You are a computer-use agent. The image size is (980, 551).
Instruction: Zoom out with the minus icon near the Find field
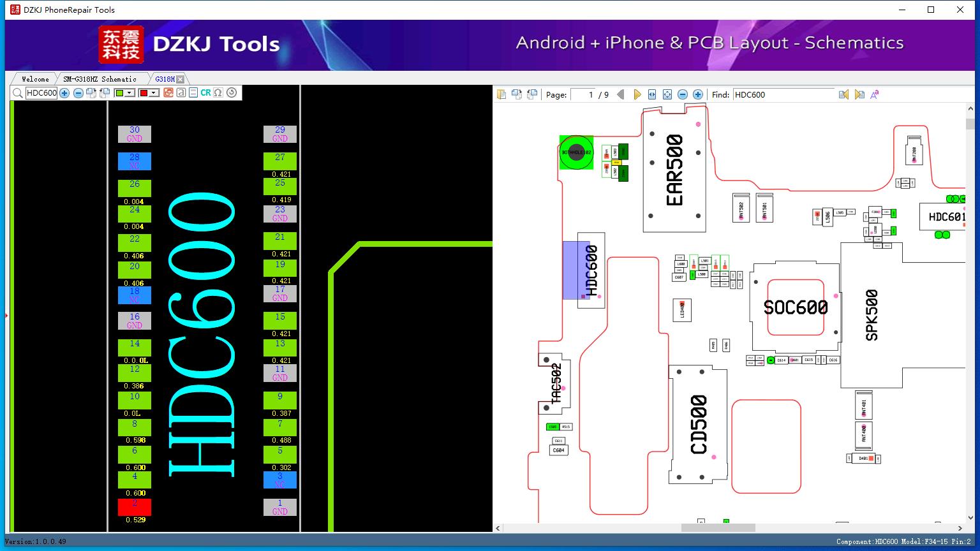coord(683,94)
